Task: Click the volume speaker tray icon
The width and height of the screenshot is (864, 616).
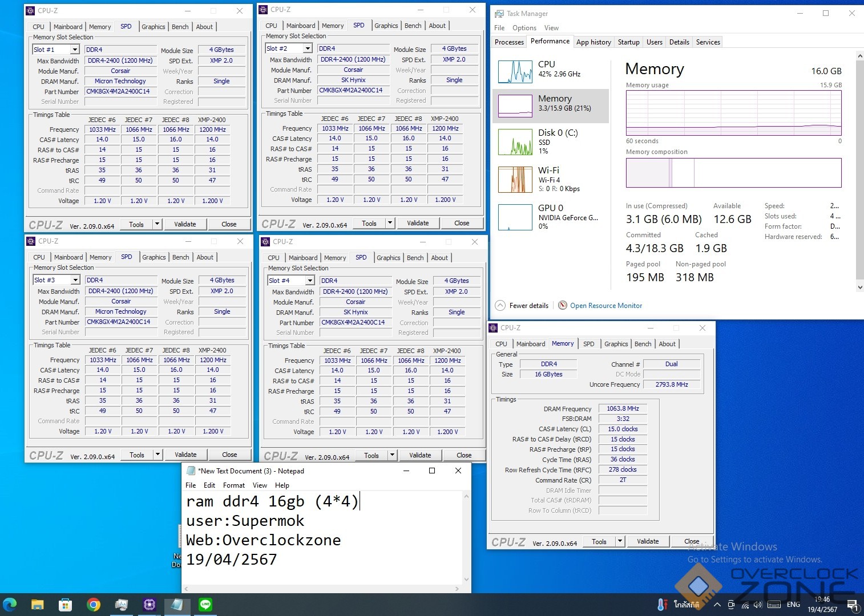Action: 758,605
